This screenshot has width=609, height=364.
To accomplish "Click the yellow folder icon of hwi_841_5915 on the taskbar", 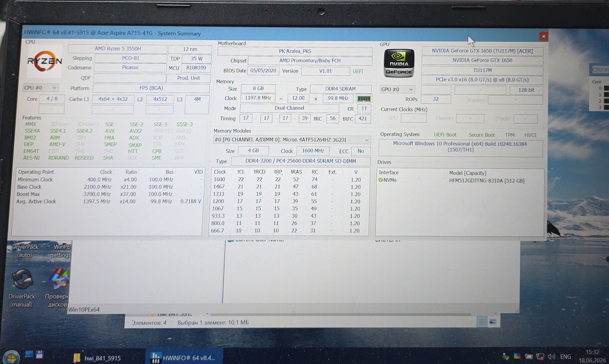I will [77, 358].
